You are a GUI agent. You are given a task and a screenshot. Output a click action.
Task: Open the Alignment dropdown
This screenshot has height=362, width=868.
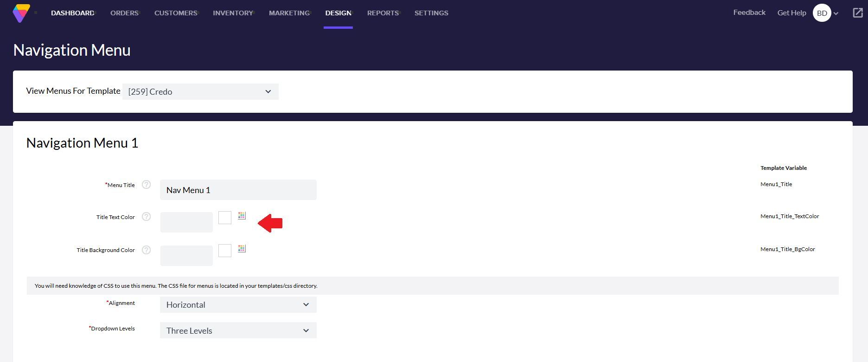tap(238, 305)
